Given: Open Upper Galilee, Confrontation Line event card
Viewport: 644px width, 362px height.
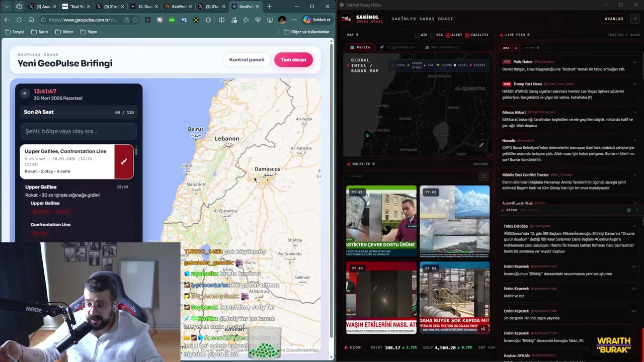Looking at the screenshot, I should click(x=76, y=161).
